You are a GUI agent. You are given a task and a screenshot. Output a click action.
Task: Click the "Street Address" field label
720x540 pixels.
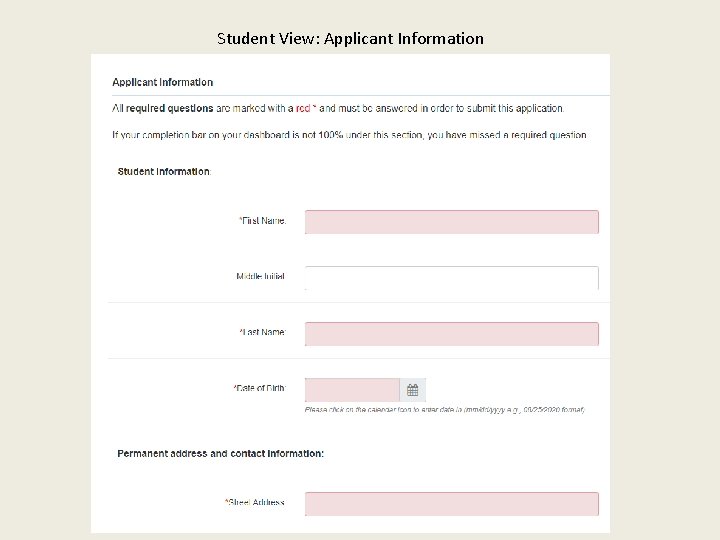point(255,503)
